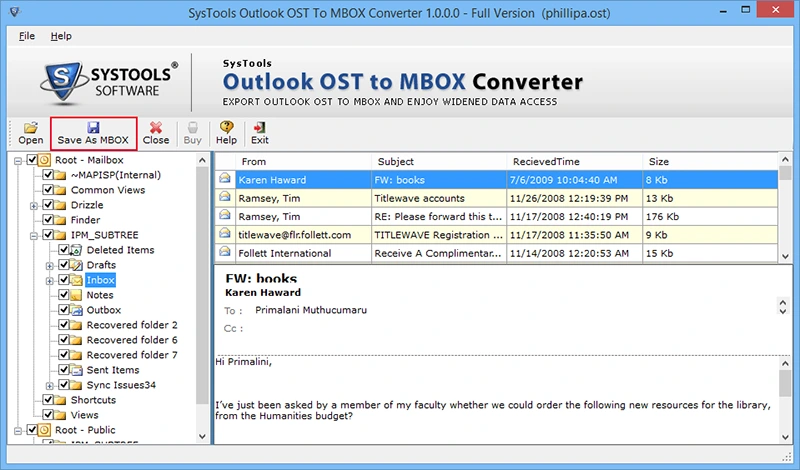Click envelope icon of Follett International email
800x470 pixels.
(224, 252)
